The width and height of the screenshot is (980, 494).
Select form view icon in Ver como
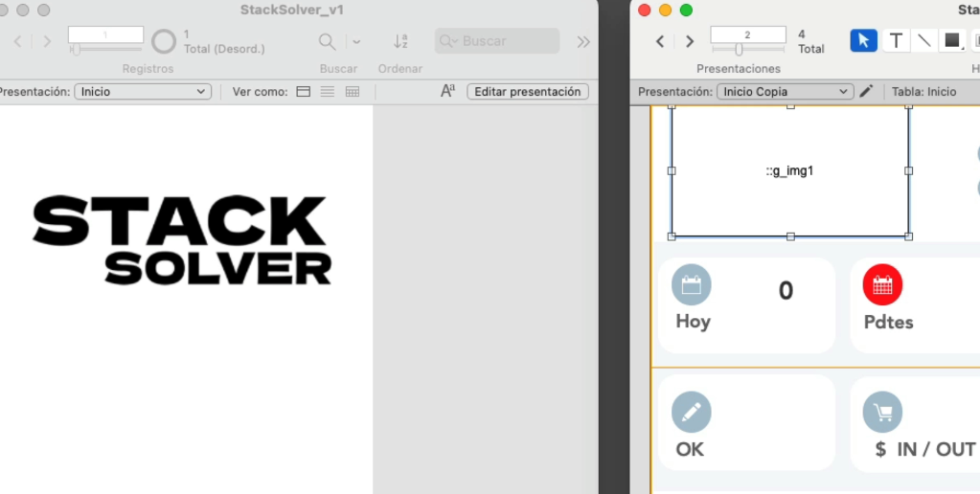pos(303,92)
